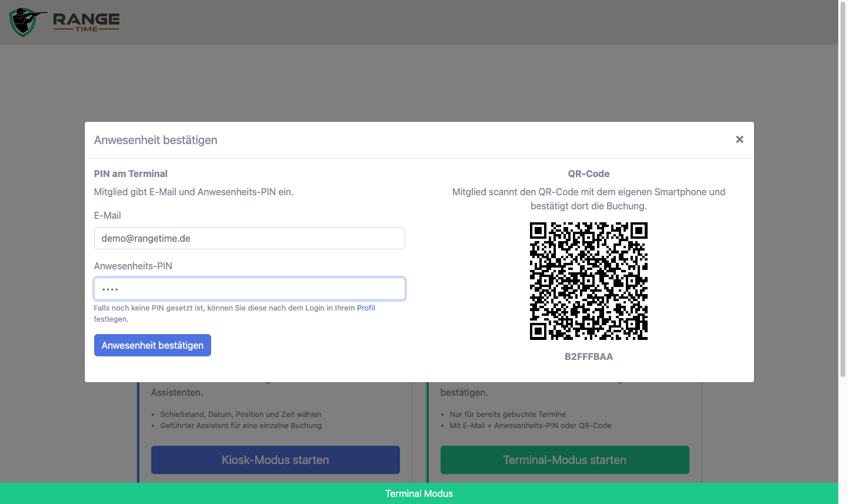
Task: Click the Anwesenheits-PIN field label
Action: [x=133, y=266]
